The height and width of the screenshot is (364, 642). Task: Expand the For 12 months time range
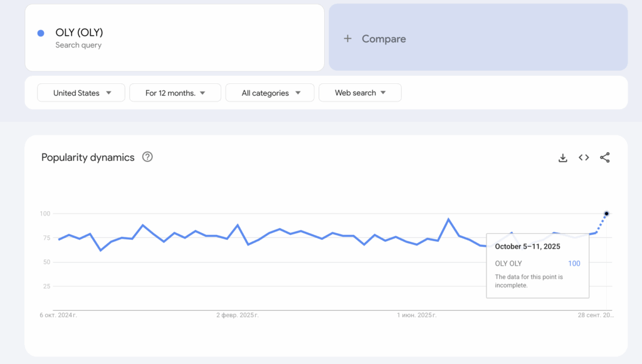[x=175, y=93]
